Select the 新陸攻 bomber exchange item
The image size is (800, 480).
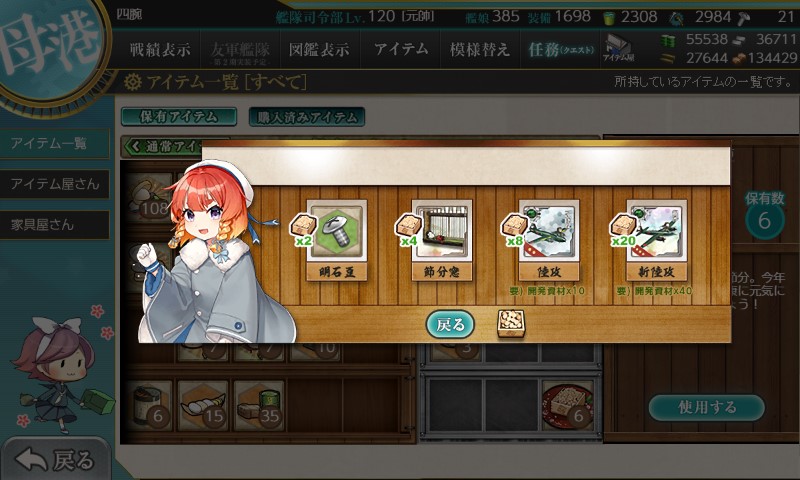pyautogui.click(x=657, y=240)
